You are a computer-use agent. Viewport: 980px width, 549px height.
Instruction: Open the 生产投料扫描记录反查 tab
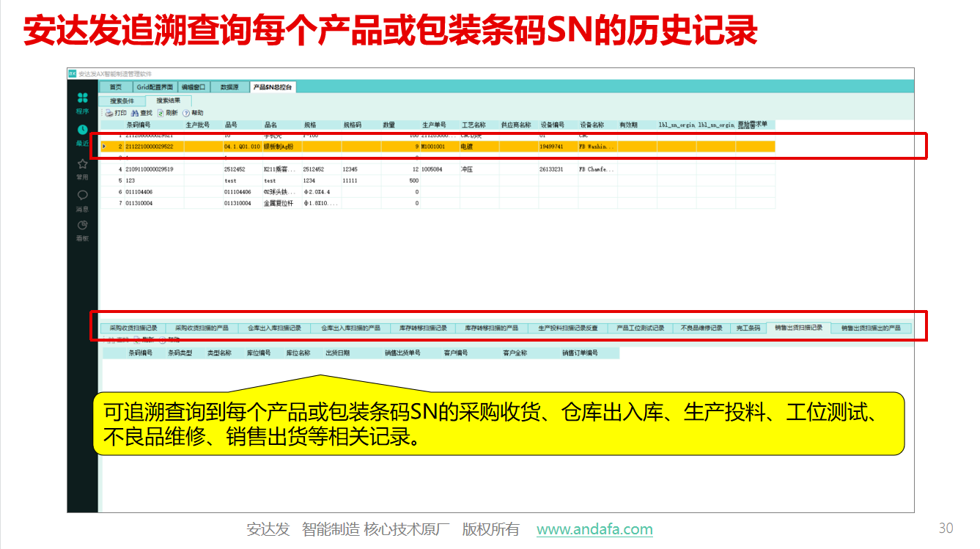[x=568, y=328]
